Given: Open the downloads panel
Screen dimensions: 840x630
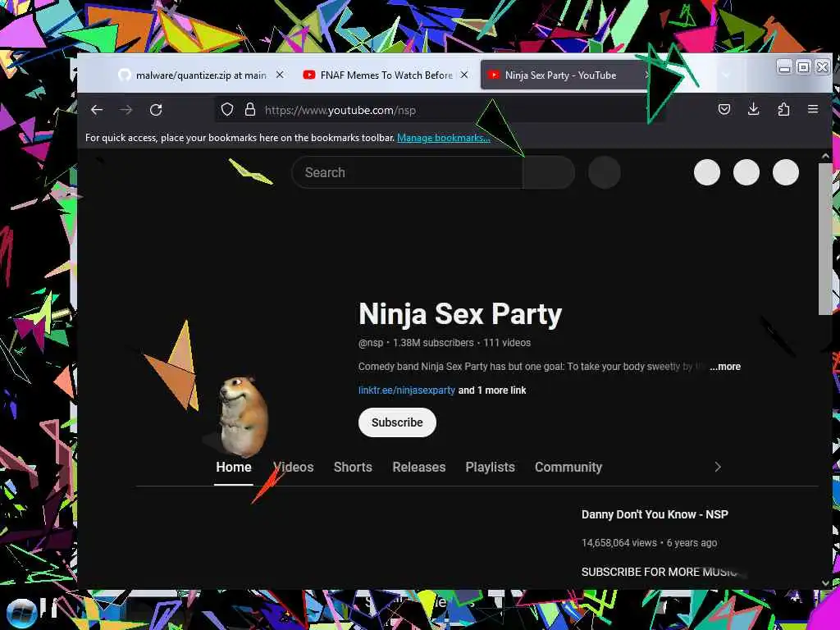Looking at the screenshot, I should [x=754, y=109].
